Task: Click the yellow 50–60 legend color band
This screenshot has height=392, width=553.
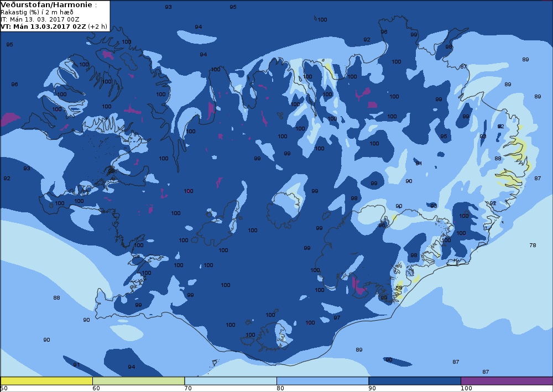Action: tap(46, 381)
